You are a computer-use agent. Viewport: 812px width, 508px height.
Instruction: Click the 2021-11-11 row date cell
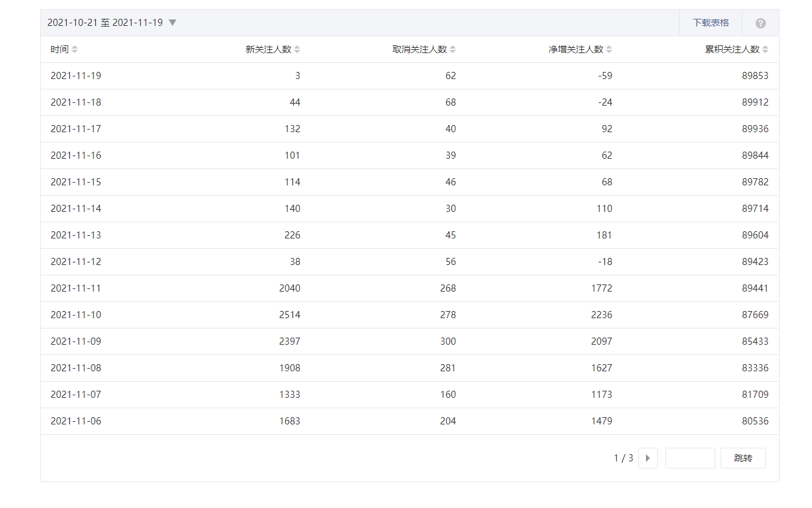pyautogui.click(x=76, y=288)
